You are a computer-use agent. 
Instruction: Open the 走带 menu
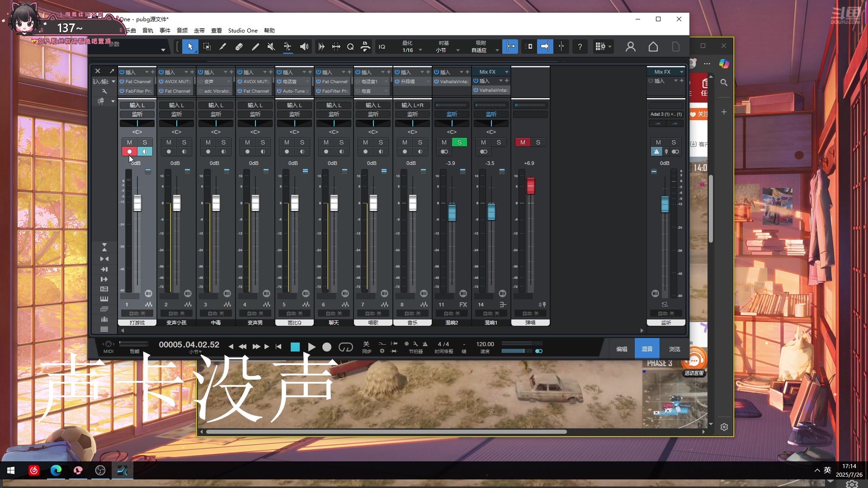(x=199, y=30)
